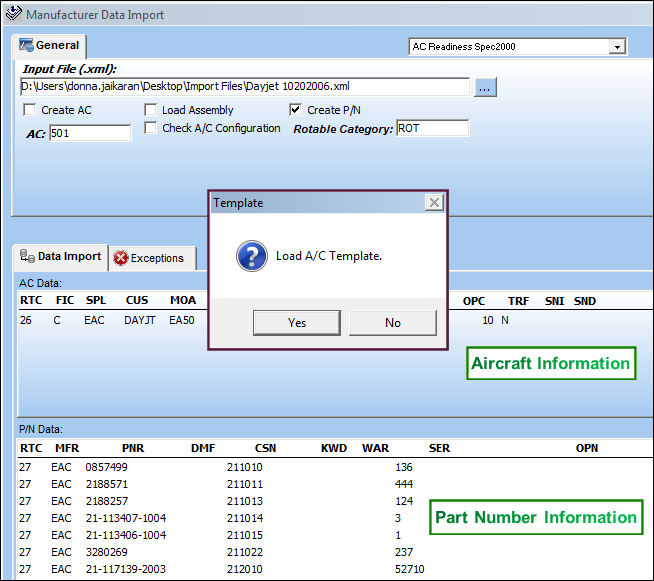Click the Input File path field
654x581 pixels.
pos(244,86)
